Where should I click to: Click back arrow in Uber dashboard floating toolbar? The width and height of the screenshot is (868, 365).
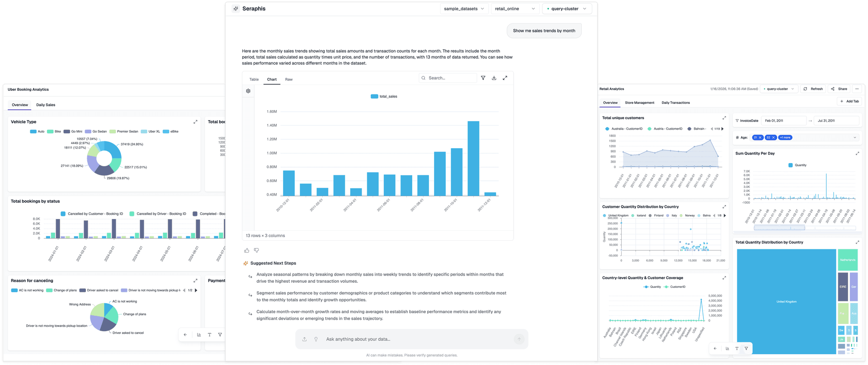185,335
